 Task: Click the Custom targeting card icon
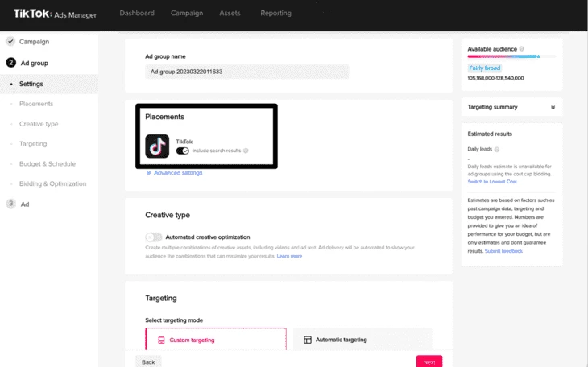(x=161, y=340)
